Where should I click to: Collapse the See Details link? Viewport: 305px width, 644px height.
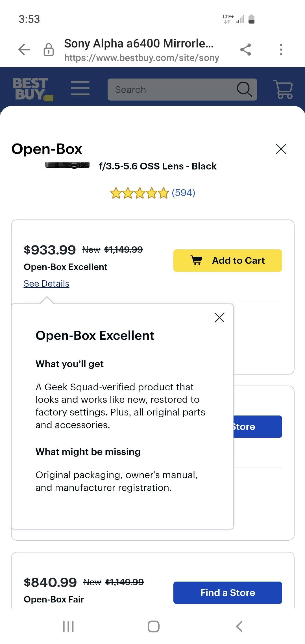click(x=46, y=284)
